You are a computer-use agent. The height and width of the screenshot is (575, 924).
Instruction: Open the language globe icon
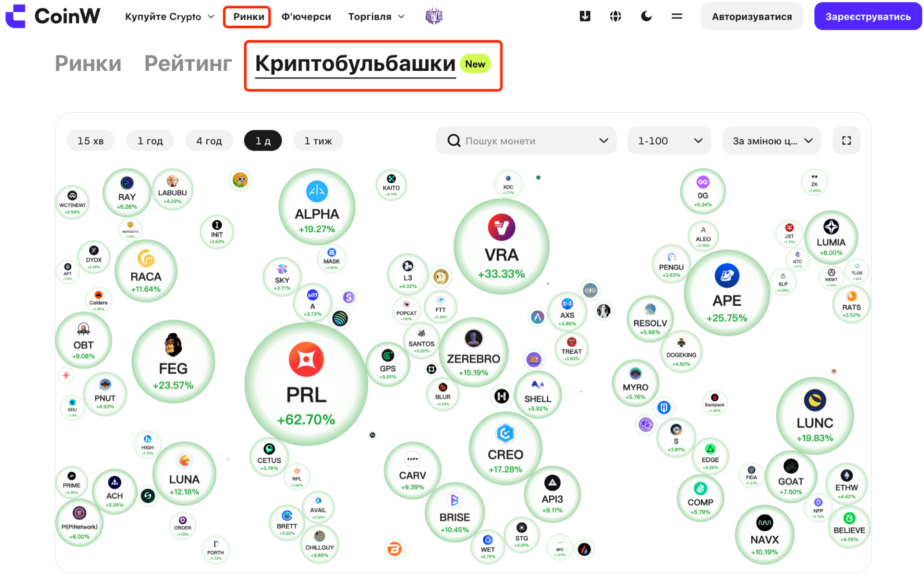pos(615,16)
